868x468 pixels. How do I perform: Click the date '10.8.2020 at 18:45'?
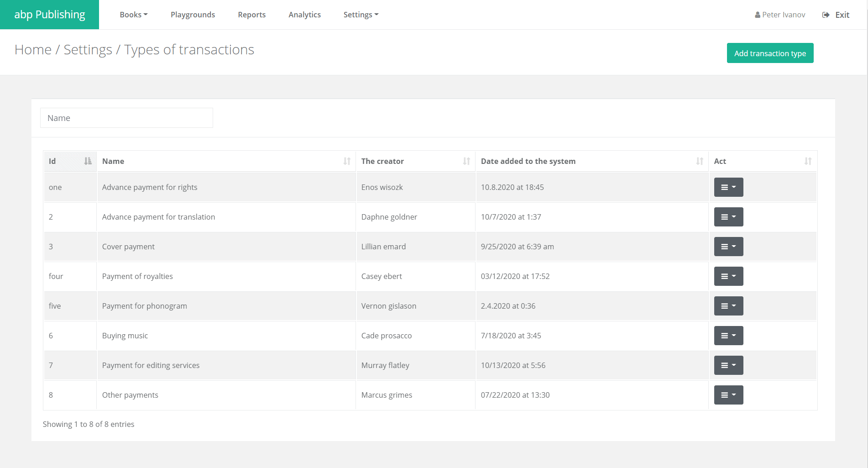pos(512,187)
